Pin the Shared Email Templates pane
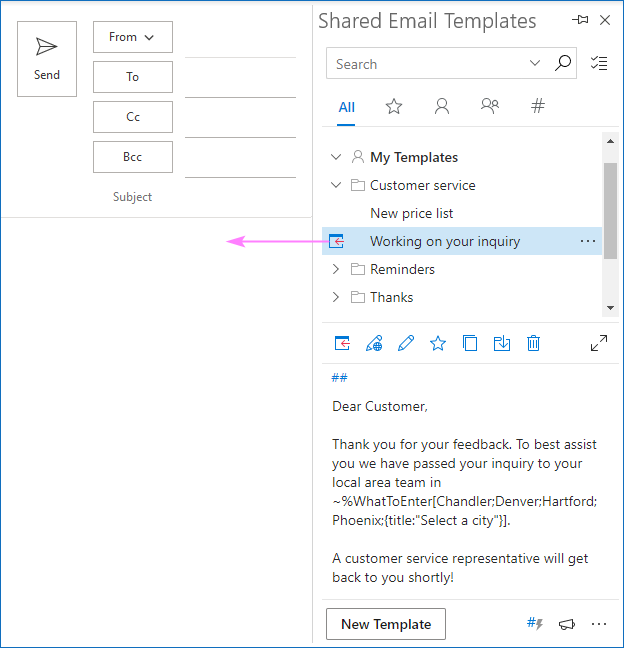The width and height of the screenshot is (624, 648). [x=580, y=20]
